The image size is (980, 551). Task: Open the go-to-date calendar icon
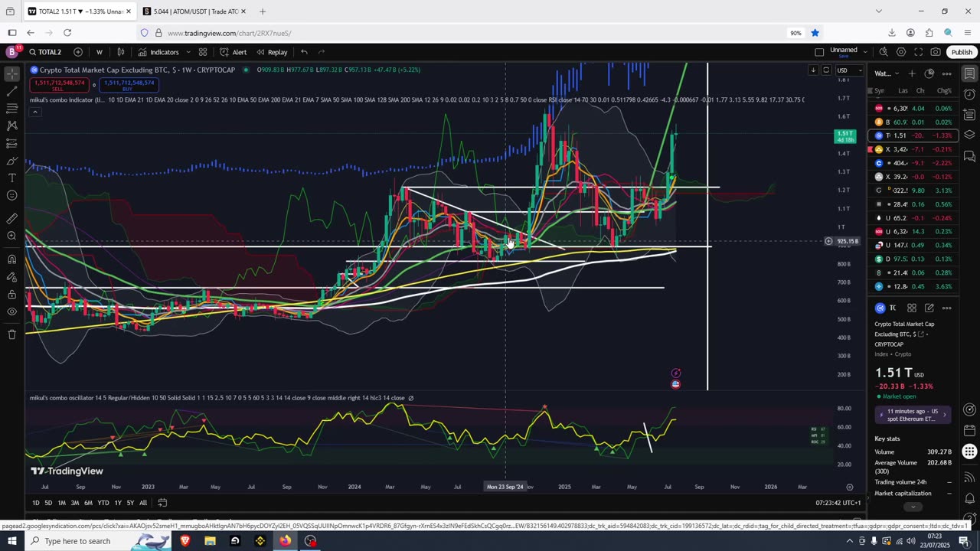162,503
